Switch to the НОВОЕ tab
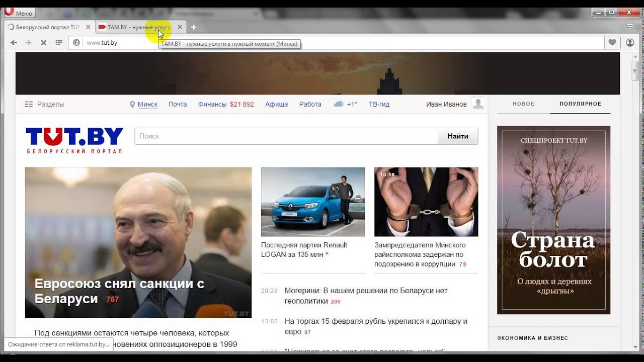644x362 pixels. [523, 104]
